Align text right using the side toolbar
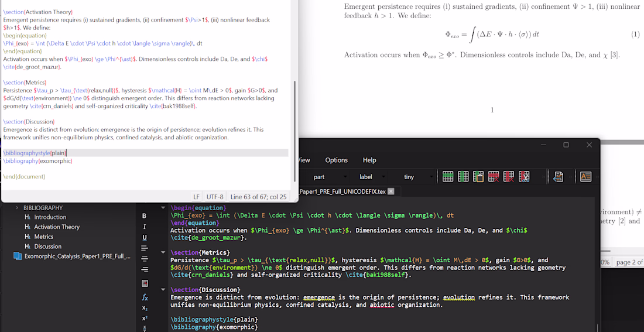644x332 pixels. [144, 269]
